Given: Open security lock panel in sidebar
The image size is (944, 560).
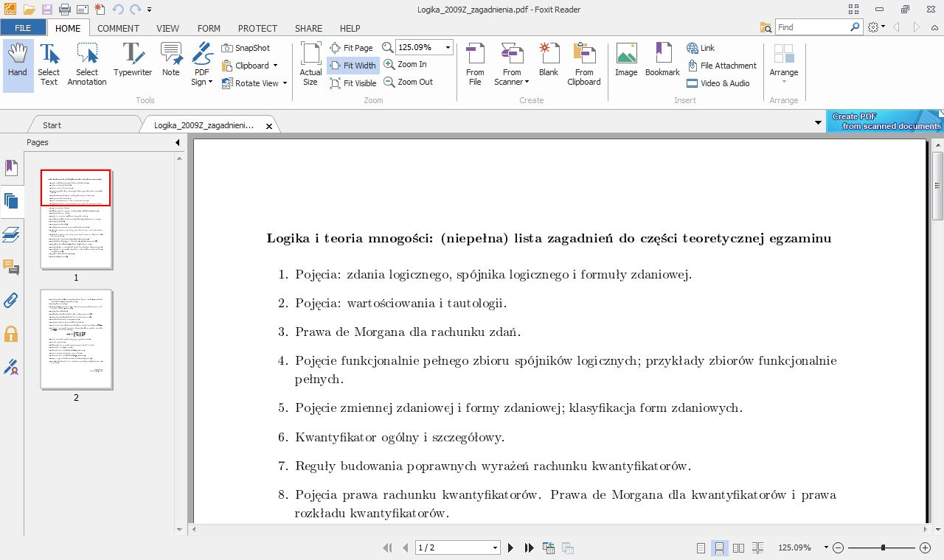Looking at the screenshot, I should pyautogui.click(x=11, y=334).
